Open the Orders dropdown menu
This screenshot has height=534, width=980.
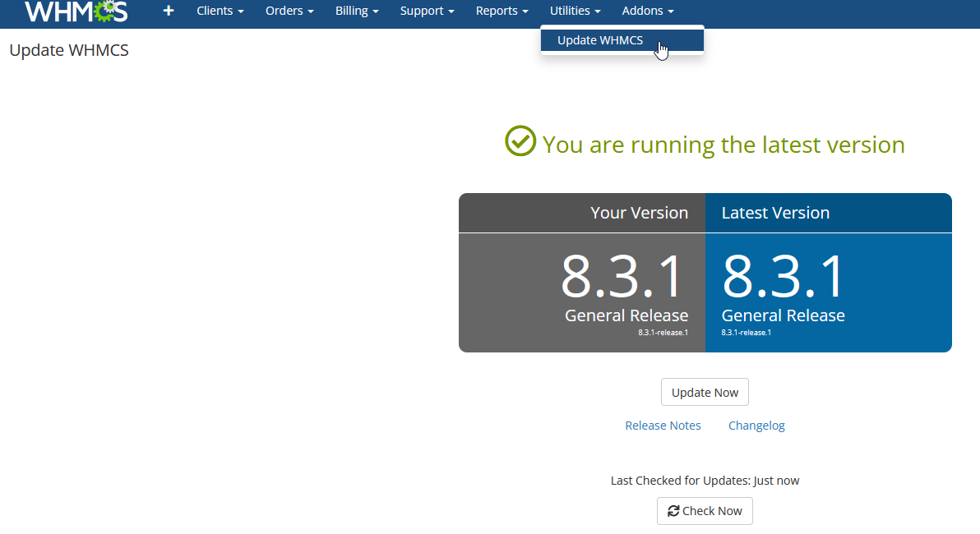pyautogui.click(x=289, y=11)
